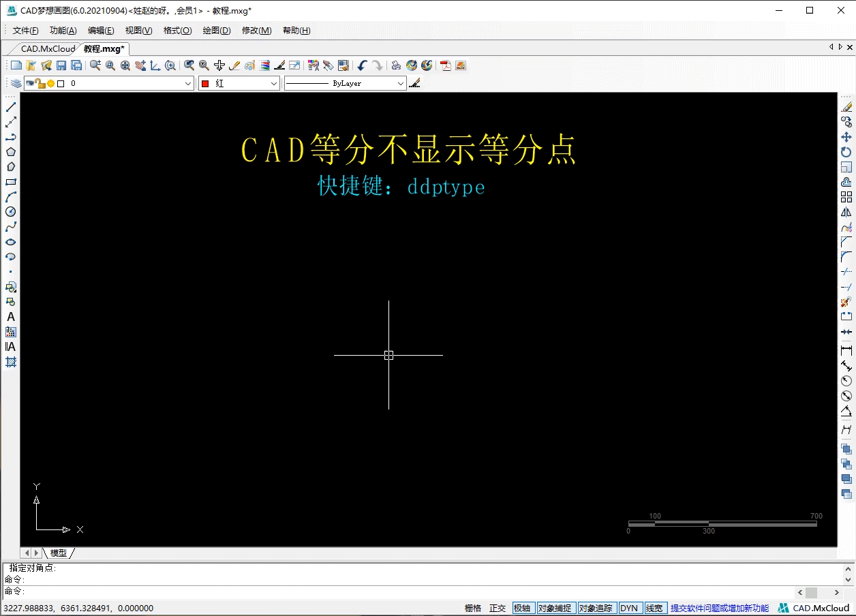856x616 pixels.
Task: Toggle 正交 (ortho) mode in the status bar
Action: coord(497,607)
